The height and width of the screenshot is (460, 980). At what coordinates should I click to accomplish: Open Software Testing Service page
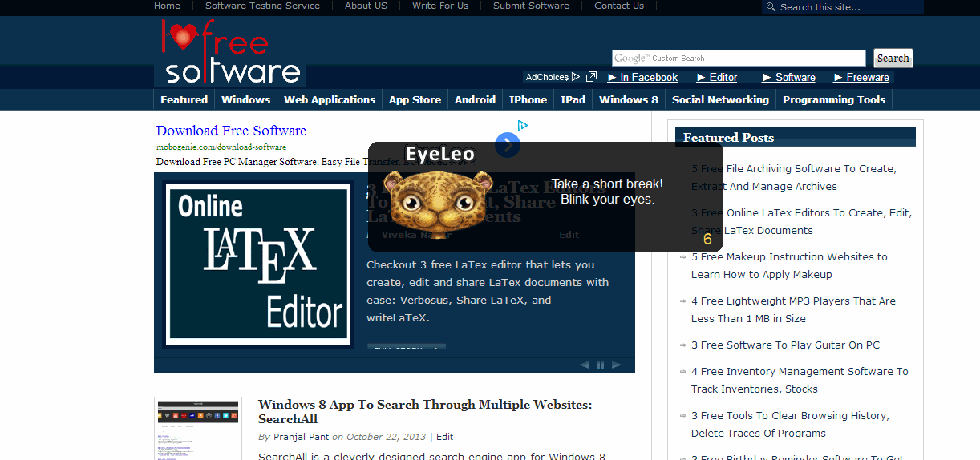262,6
